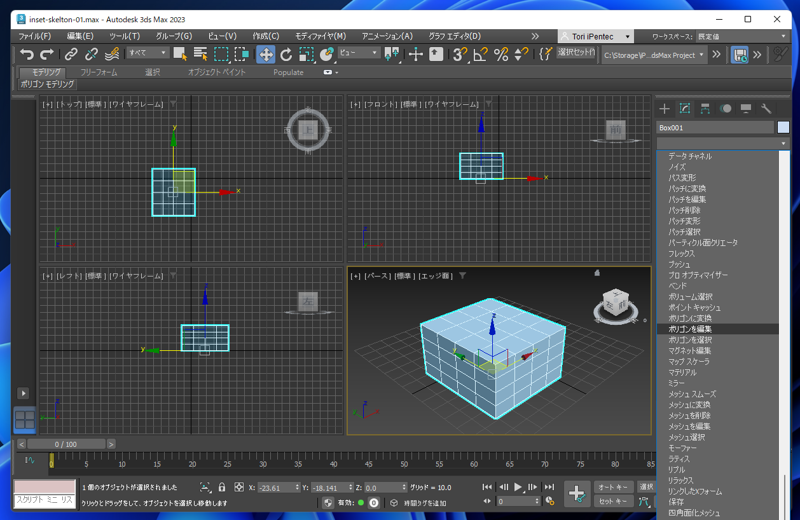This screenshot has width=800, height=520.
Task: Toggle the Angle Snap button
Action: 481,54
